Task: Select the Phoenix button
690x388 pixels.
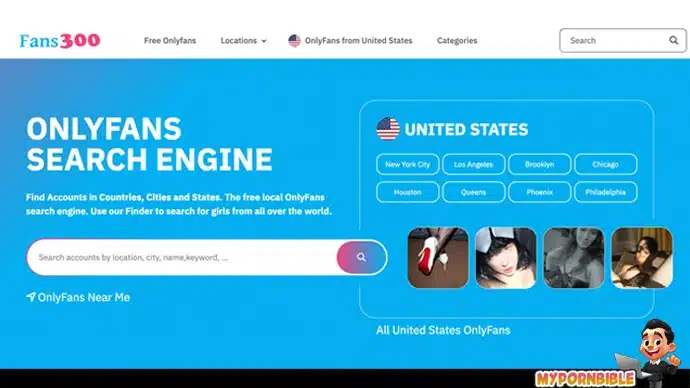Action: point(540,192)
